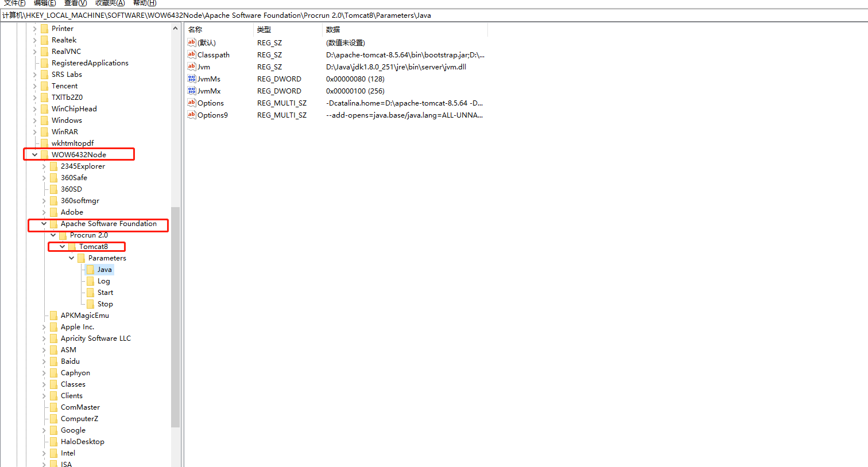
Task: Expand the Tencent registry key
Action: point(34,85)
